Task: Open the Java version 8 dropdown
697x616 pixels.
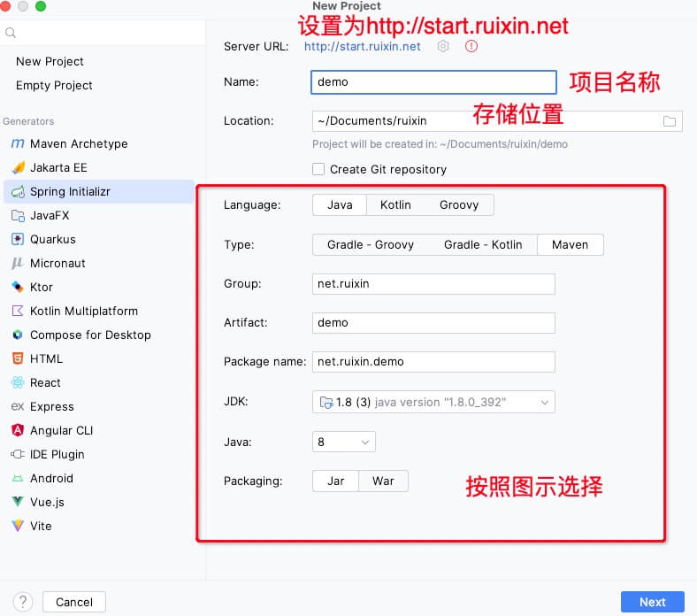Action: (x=343, y=443)
